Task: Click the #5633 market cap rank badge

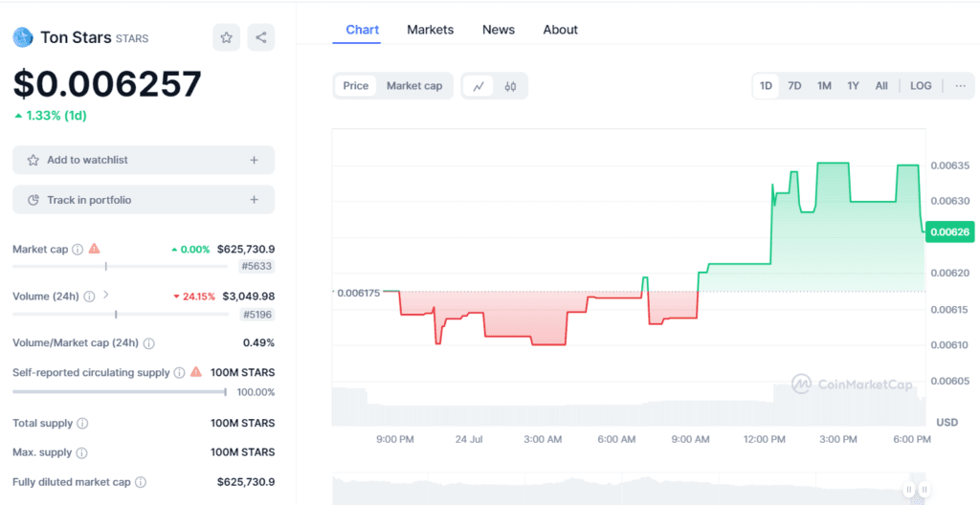Action: [256, 266]
